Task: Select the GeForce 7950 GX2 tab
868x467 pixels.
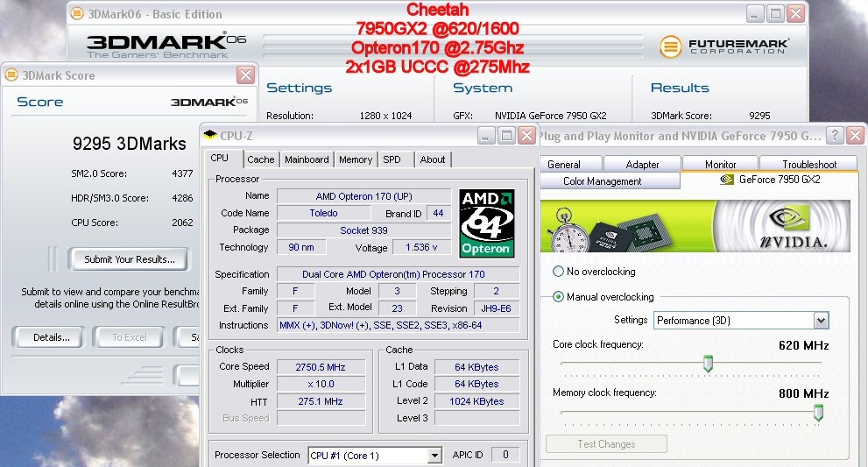Action: point(770,180)
